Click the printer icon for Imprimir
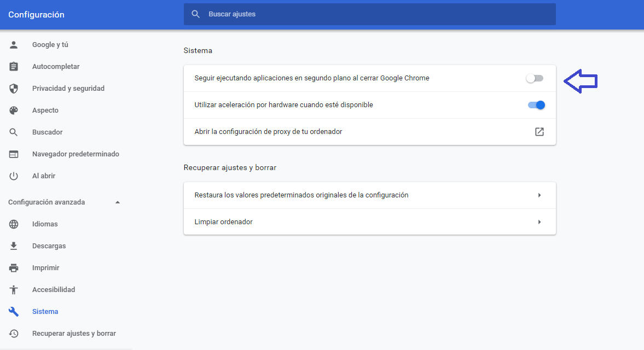Image resolution: width=644 pixels, height=350 pixels. tap(14, 268)
